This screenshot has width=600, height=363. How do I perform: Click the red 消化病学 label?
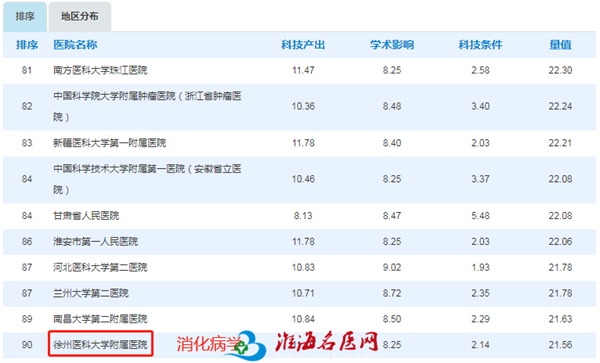click(208, 344)
